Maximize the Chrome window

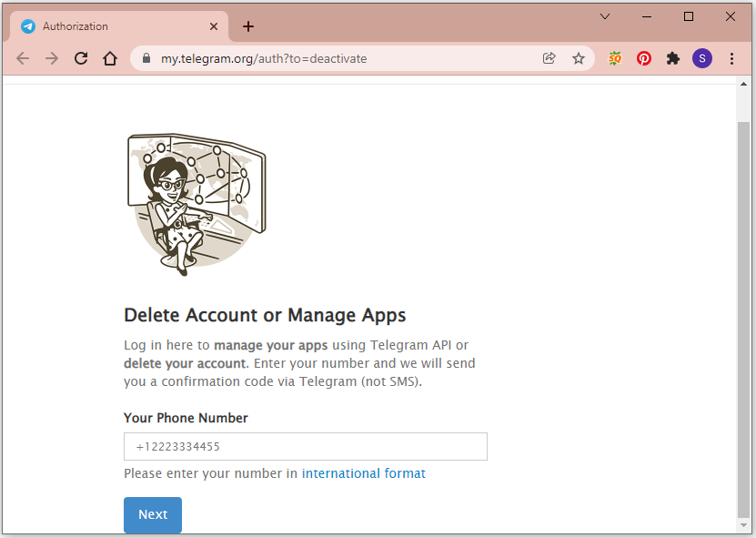pyautogui.click(x=689, y=16)
